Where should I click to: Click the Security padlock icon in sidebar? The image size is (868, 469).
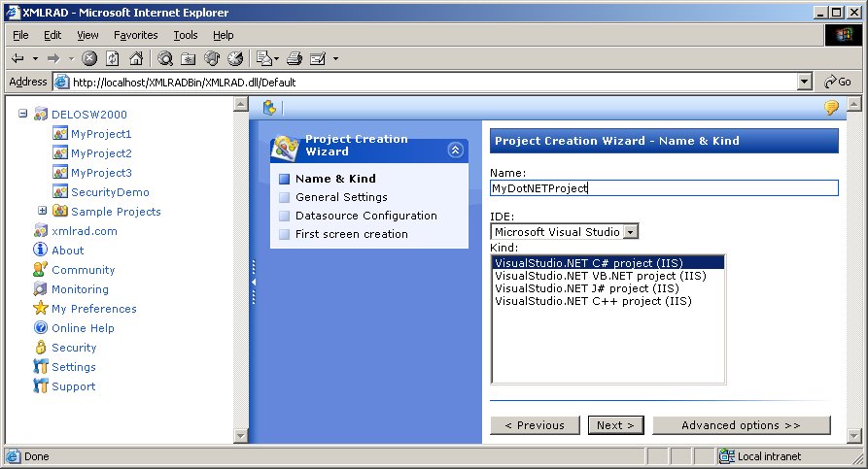coord(40,348)
